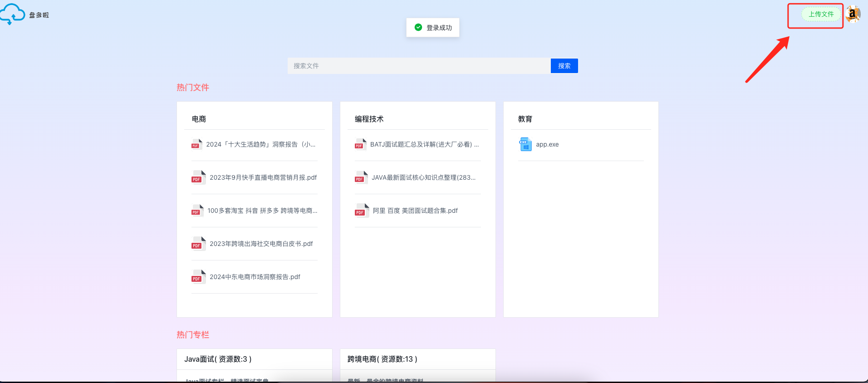Click the 盘多啦 site name text

[39, 15]
